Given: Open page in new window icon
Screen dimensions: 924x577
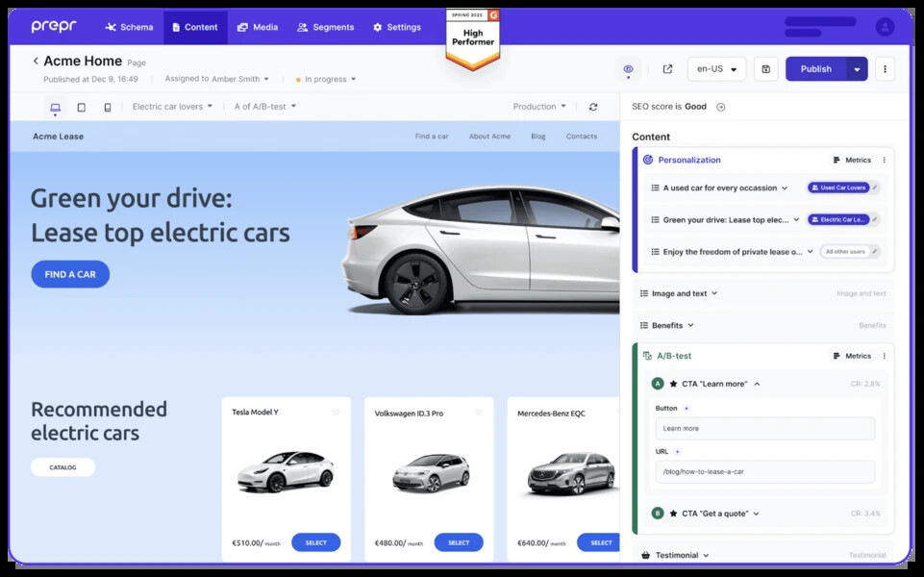Looking at the screenshot, I should pos(667,69).
